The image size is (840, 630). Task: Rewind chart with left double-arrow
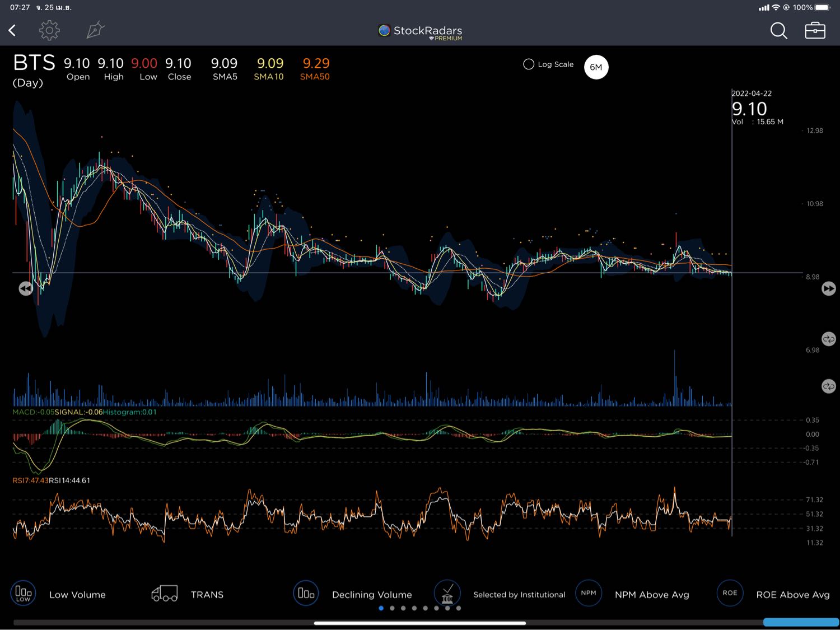(26, 288)
